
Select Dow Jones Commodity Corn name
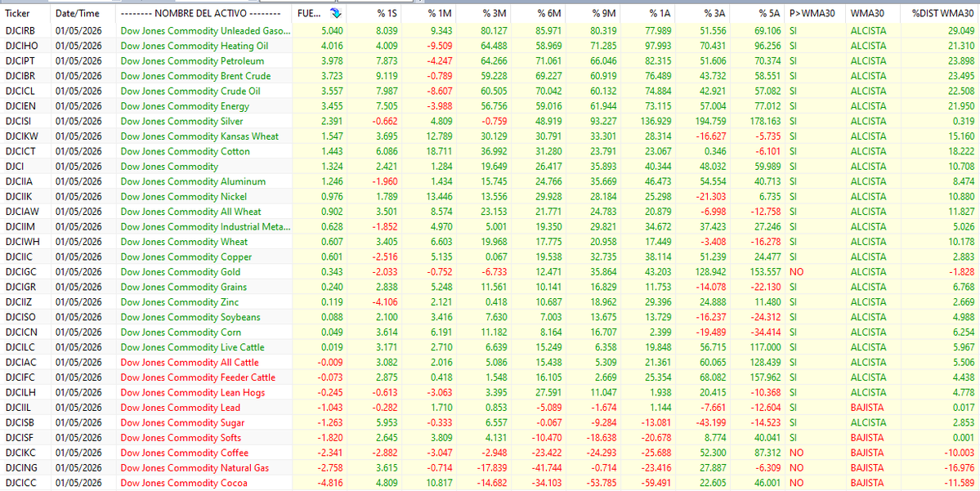[x=181, y=333]
